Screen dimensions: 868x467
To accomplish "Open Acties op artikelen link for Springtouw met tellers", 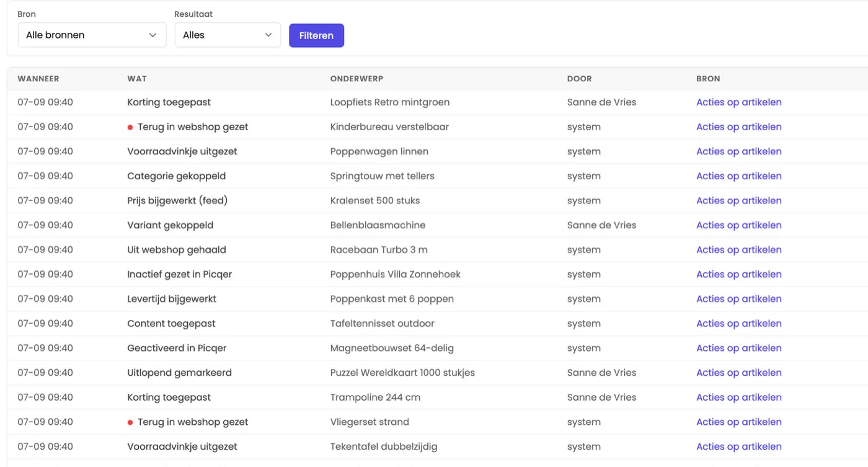I will [x=738, y=176].
